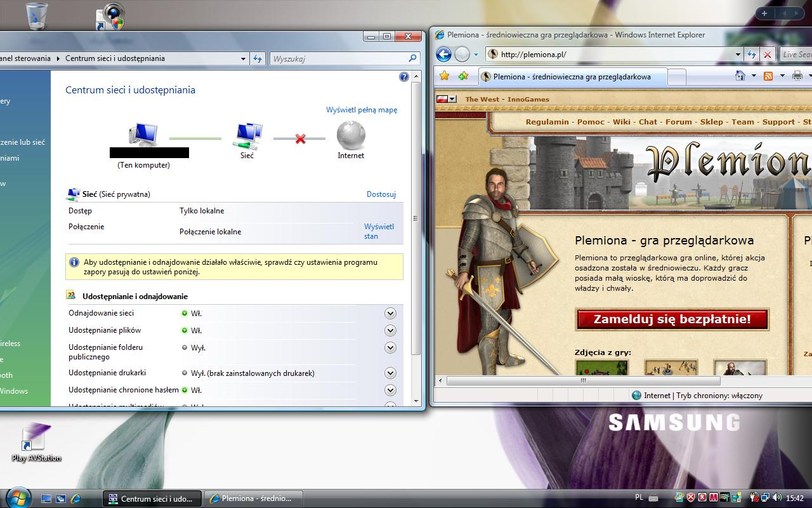Screen dimensions: 812x508
Task: Click the Forward button in Internet Explorer
Action: pyautogui.click(x=462, y=54)
